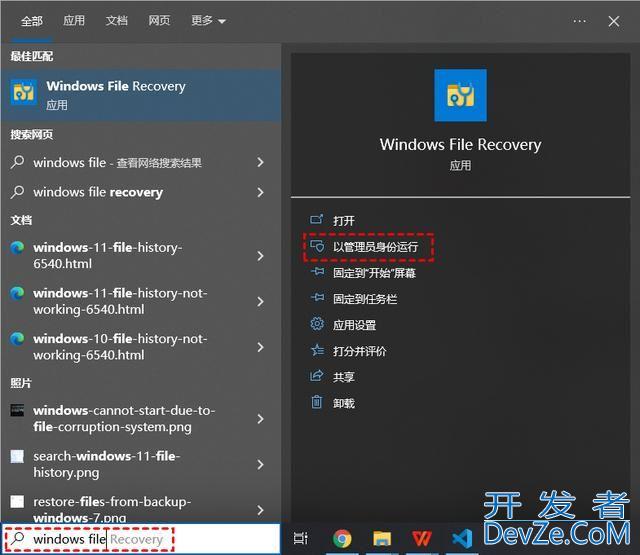
Task: Expand arrow for windows-10-file-history-not-working-6540.html
Action: click(x=260, y=347)
